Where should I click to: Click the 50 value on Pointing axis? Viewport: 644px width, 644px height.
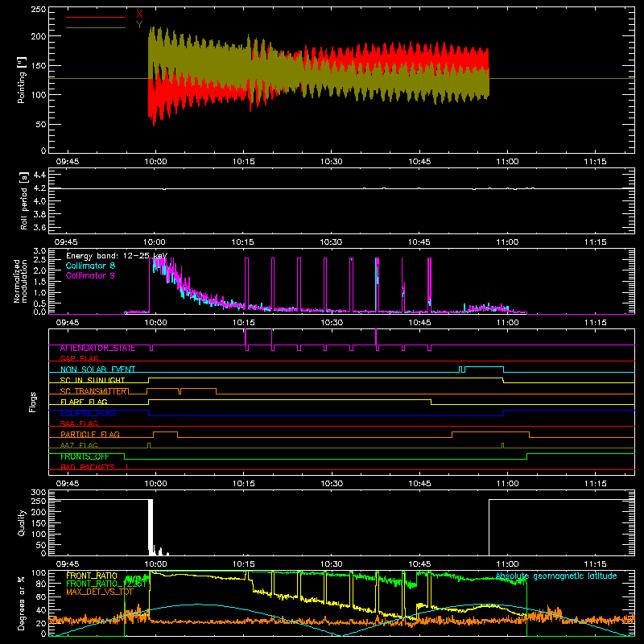point(41,125)
